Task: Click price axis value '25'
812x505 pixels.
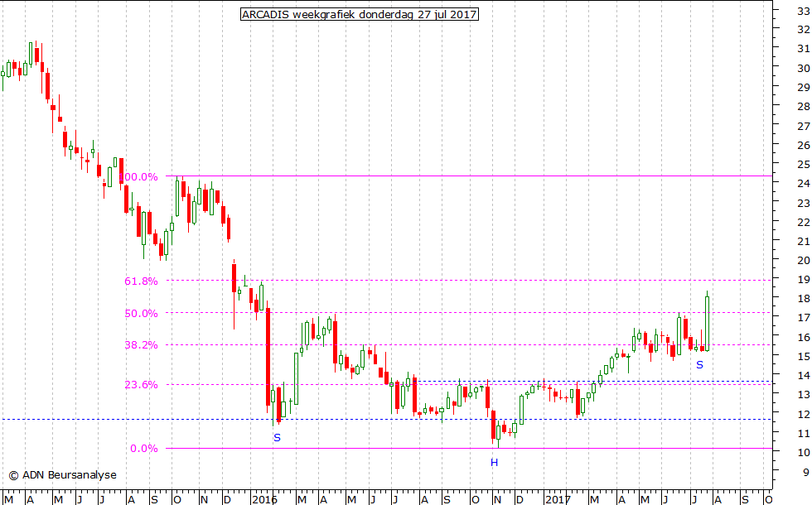Action: tap(803, 165)
